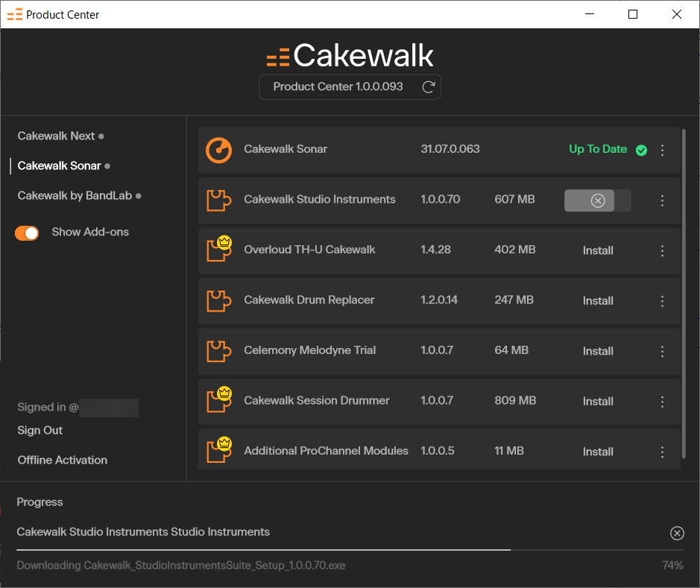Screen dimensions: 700x588
Task: Click the Cakewalk Studio Instruments puzzle icon
Action: click(x=218, y=200)
